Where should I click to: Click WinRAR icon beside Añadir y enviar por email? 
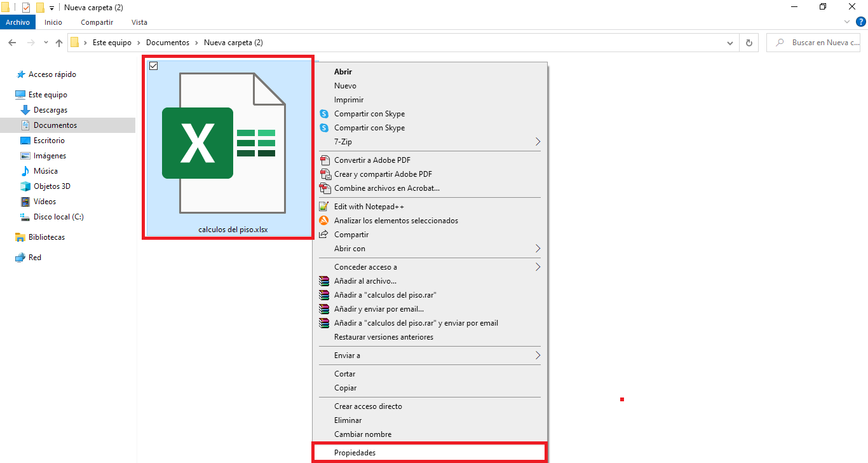[x=324, y=309]
